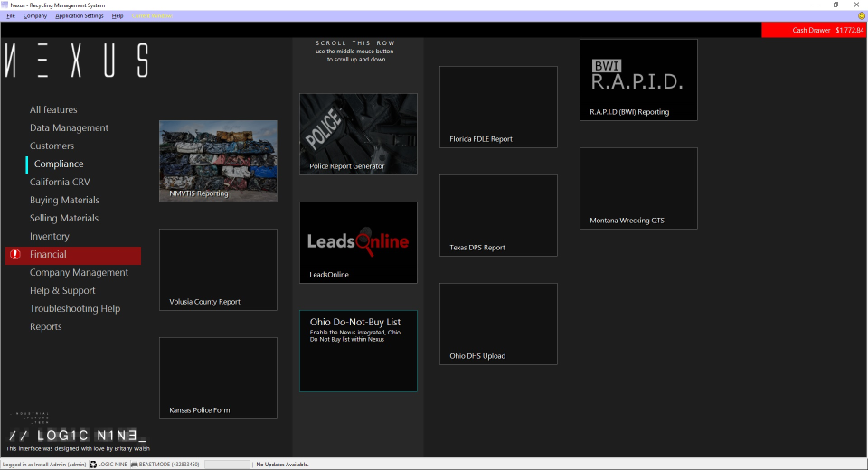This screenshot has height=470, width=868.
Task: Select Reports in the sidebar
Action: point(45,326)
